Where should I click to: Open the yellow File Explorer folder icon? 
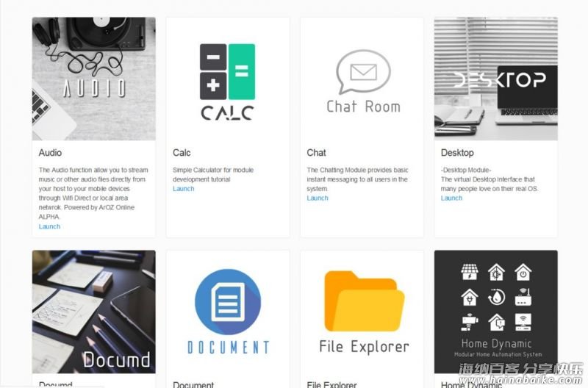click(364, 301)
